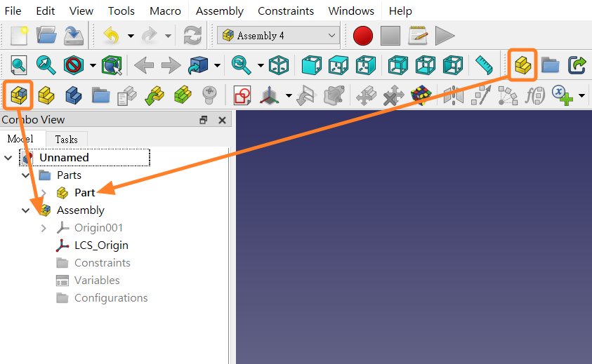Image resolution: width=592 pixels, height=364 pixels.
Task: Stop macro recording with the gray square
Action: 390,36
